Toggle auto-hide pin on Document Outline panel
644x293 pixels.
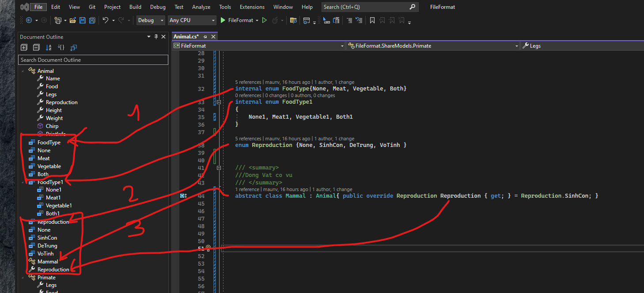[x=156, y=37]
